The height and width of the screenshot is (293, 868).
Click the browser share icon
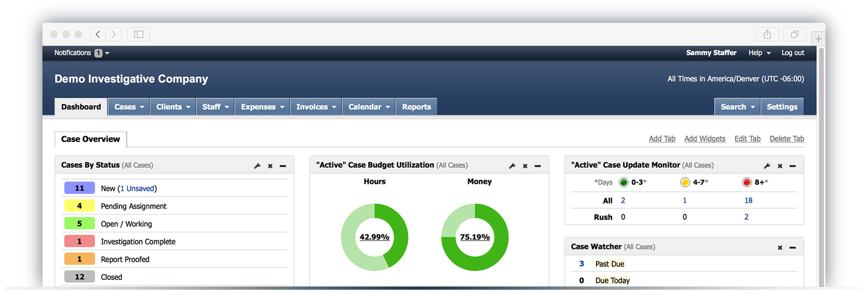(x=767, y=34)
